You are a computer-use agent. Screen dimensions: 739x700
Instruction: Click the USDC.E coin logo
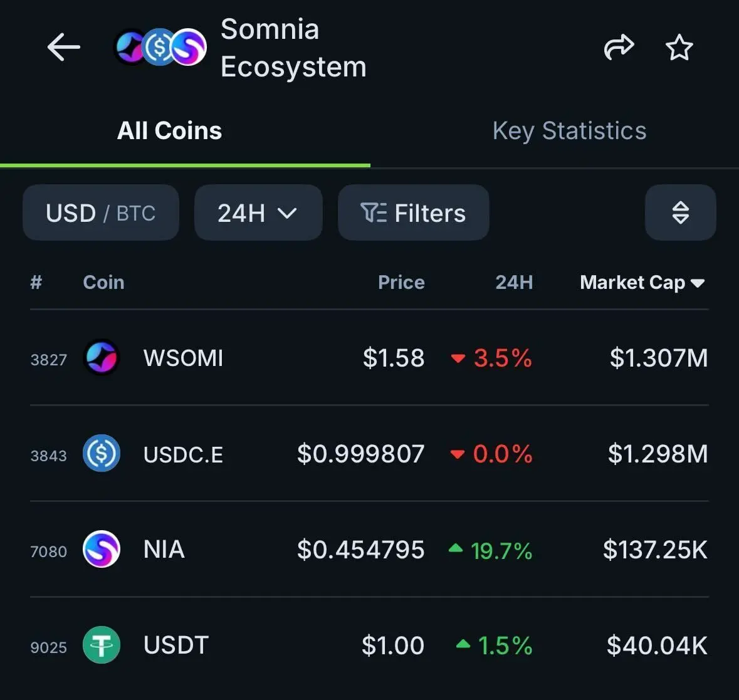[x=102, y=454]
